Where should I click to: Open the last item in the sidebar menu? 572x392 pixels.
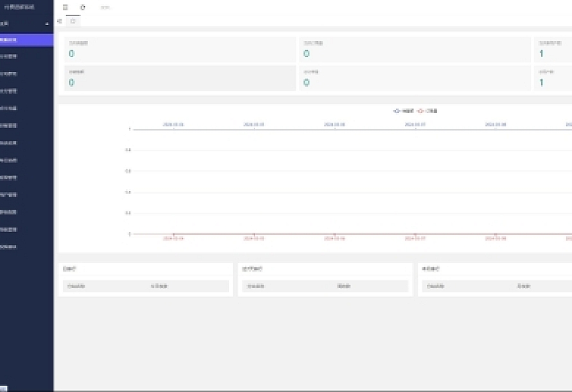pos(26,247)
